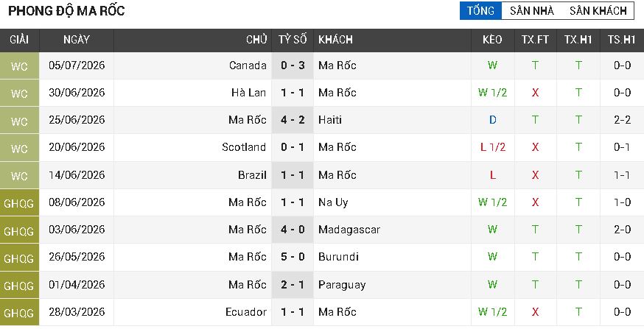Click the 5 - 0 score versus Burundi
This screenshot has height=329, width=644.
tap(293, 257)
